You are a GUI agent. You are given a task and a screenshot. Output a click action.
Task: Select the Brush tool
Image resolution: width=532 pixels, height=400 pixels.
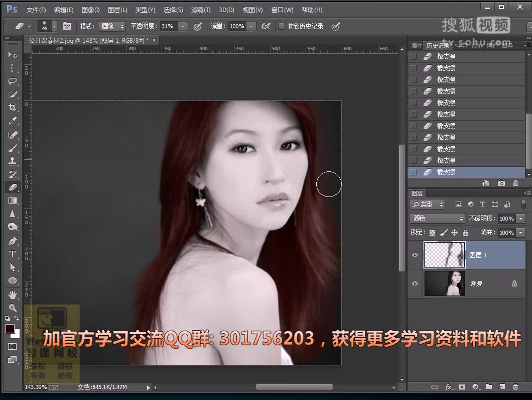[x=13, y=149]
